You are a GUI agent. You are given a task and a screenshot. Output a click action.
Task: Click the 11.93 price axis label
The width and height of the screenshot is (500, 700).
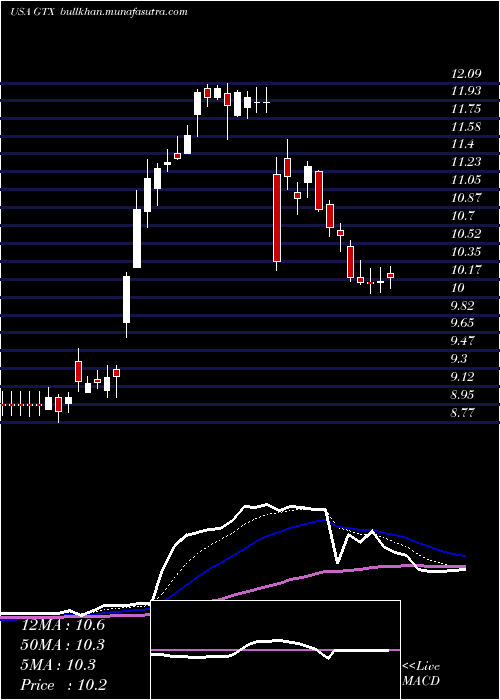[466, 91]
